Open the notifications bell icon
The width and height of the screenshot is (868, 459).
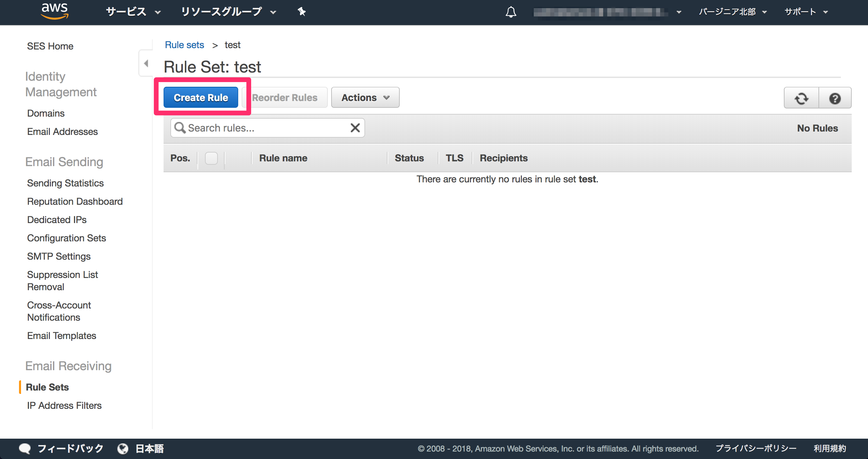point(511,12)
